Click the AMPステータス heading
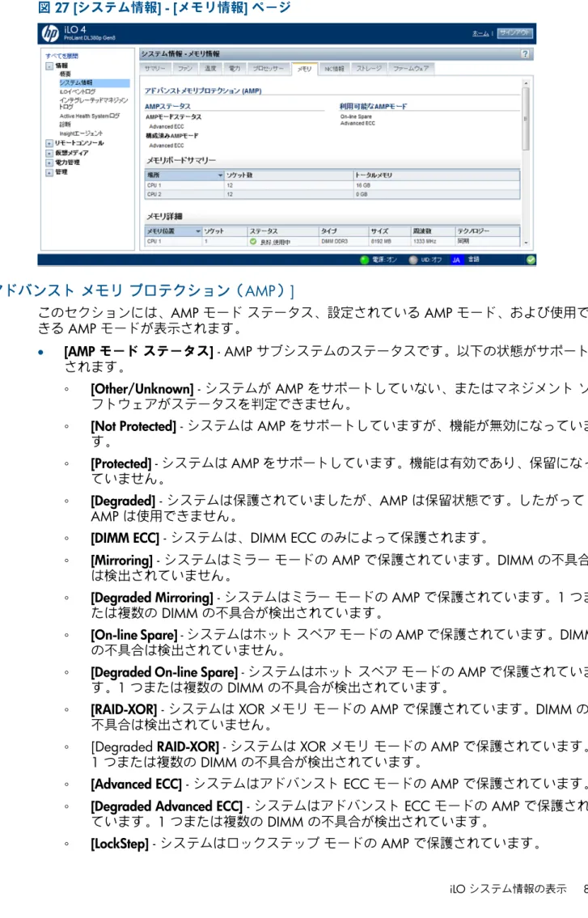 point(167,106)
